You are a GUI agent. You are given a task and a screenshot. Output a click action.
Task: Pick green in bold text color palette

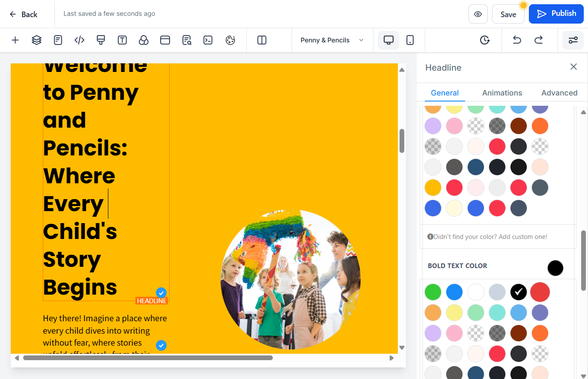click(433, 292)
